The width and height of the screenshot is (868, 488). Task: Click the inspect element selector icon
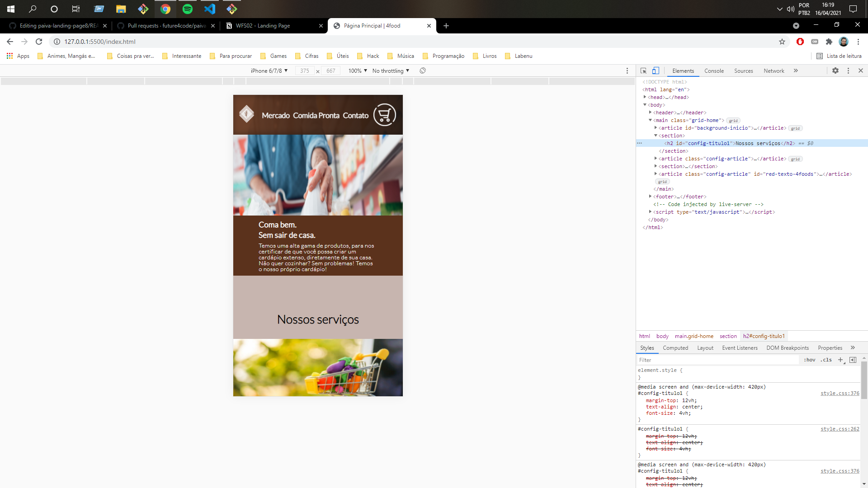pyautogui.click(x=643, y=71)
